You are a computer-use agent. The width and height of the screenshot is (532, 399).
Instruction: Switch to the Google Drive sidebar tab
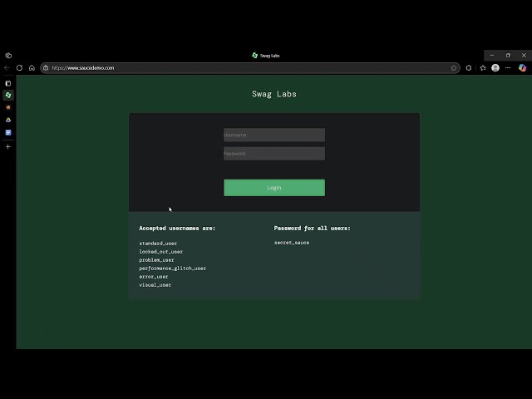point(8,120)
